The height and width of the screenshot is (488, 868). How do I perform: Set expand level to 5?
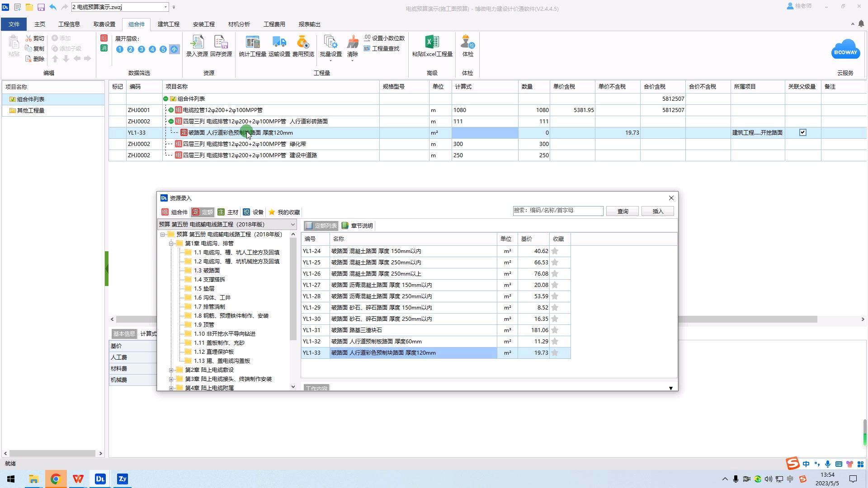point(163,49)
